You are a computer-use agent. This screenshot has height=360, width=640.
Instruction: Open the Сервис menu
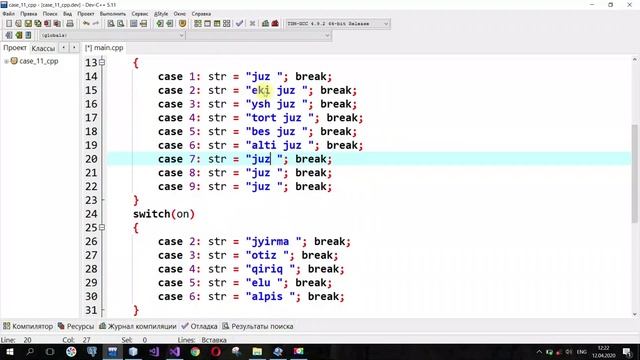click(140, 13)
